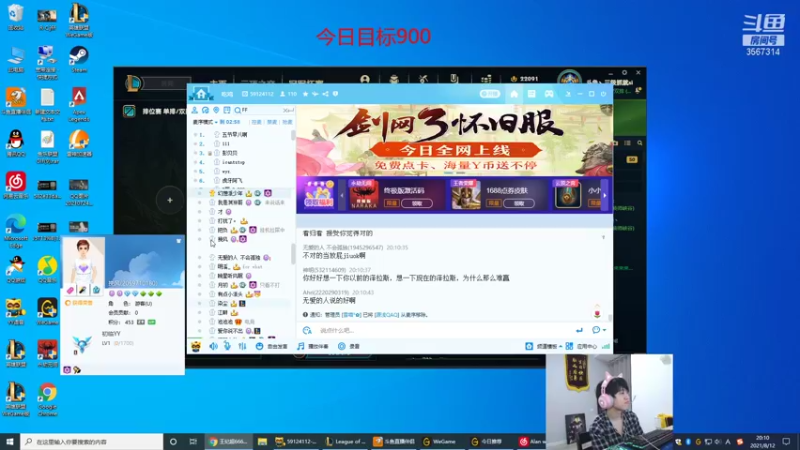Expand the chat bubble options dropdown arrow
Screen dimensions: 800x450
click(x=604, y=330)
